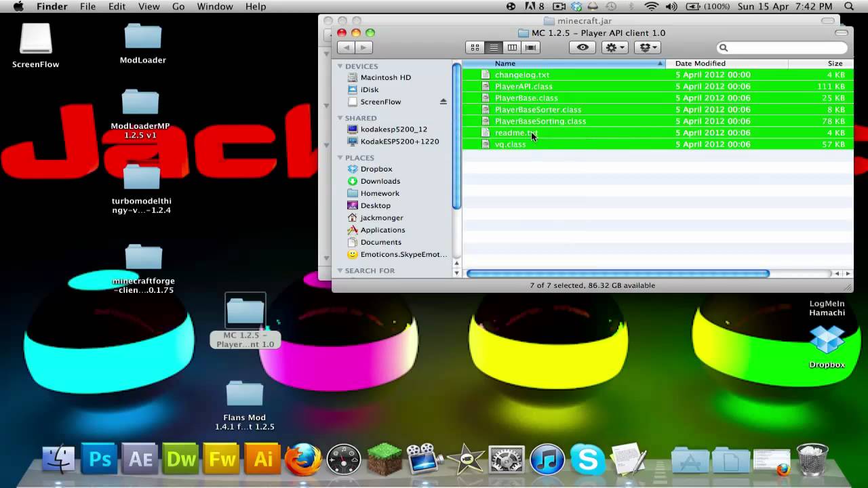Click the Wi-Fi menu bar icon
The height and width of the screenshot is (488, 868).
click(652, 6)
